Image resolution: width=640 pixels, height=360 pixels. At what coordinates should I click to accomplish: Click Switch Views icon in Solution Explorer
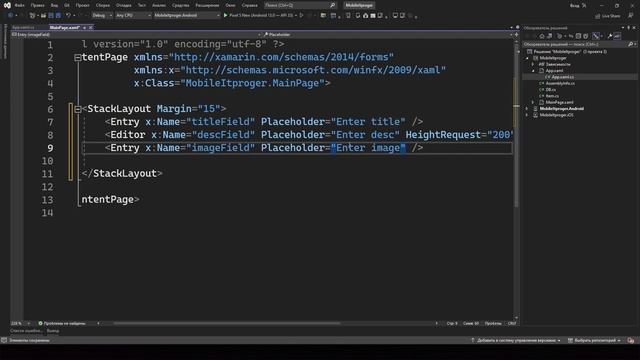coord(549,36)
